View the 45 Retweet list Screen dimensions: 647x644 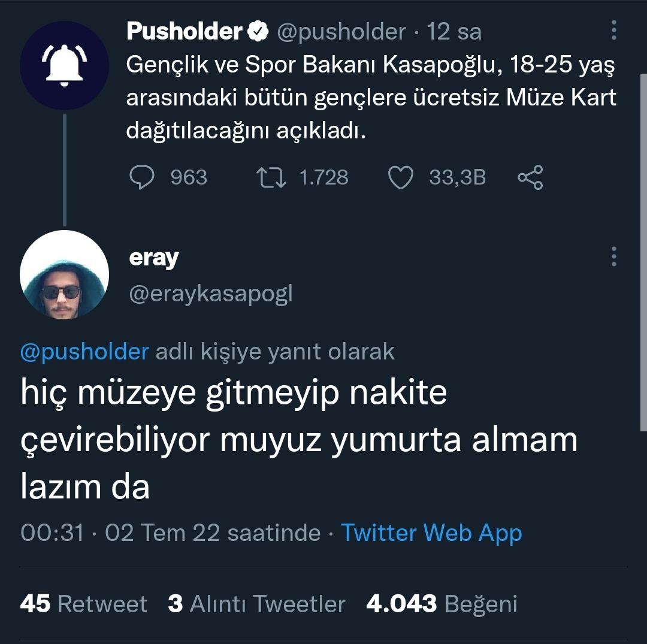coord(83,604)
